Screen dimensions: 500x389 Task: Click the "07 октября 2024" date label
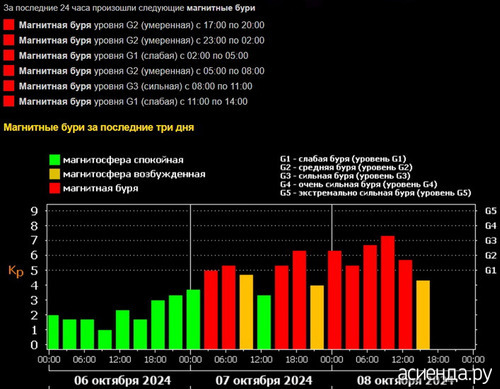pyautogui.click(x=264, y=380)
